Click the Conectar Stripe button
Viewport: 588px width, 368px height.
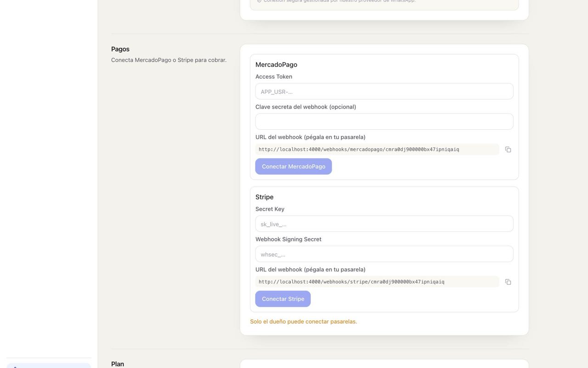tap(283, 299)
